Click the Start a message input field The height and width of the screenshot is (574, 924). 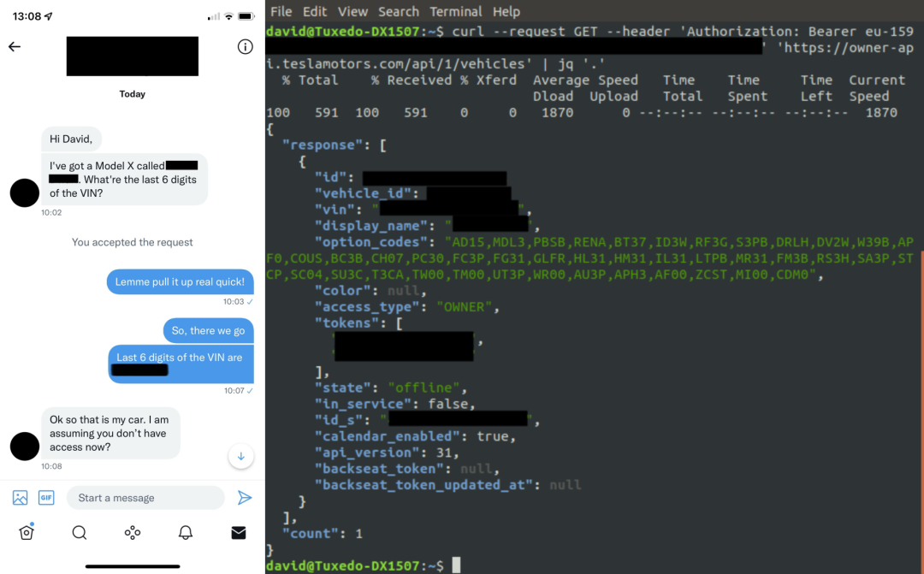click(145, 498)
